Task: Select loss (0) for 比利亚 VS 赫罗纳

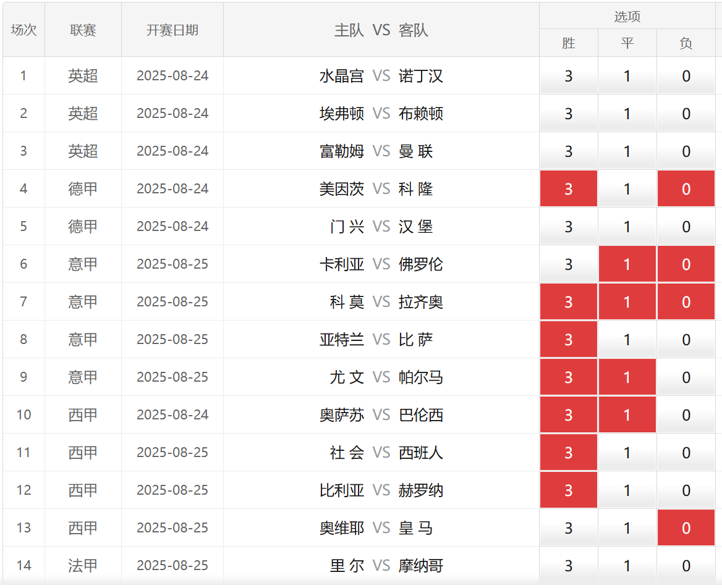Action: coord(686,490)
